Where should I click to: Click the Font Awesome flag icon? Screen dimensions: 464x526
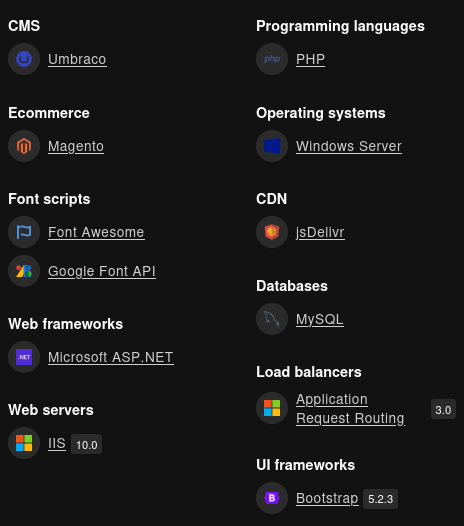pyautogui.click(x=24, y=232)
